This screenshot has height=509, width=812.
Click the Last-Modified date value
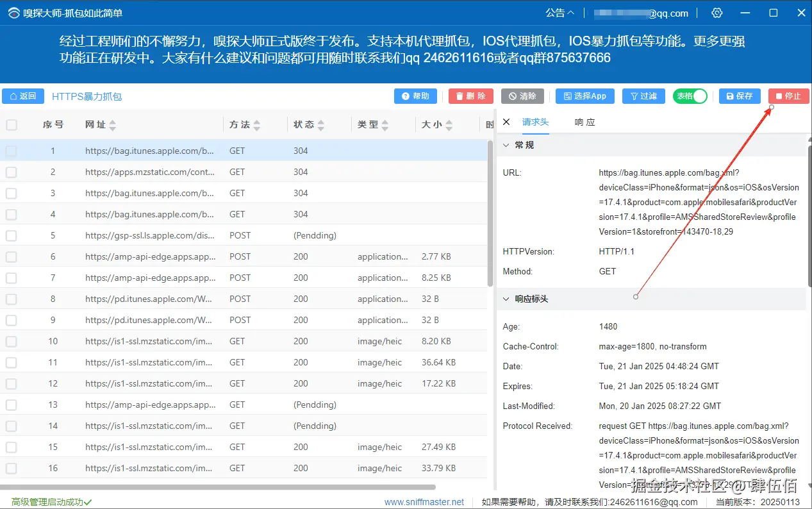660,406
